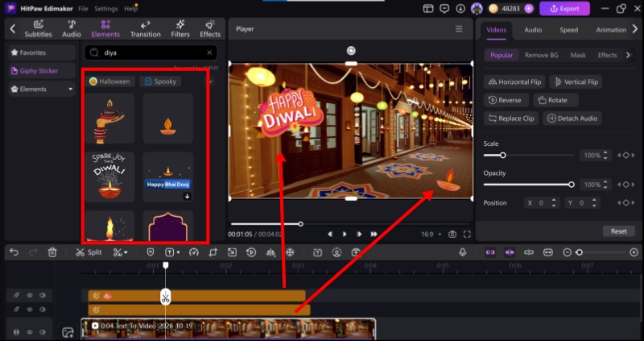This screenshot has width=644, height=341.
Task: Download the Happy Bhai Dooj sticker
Action: 187,196
